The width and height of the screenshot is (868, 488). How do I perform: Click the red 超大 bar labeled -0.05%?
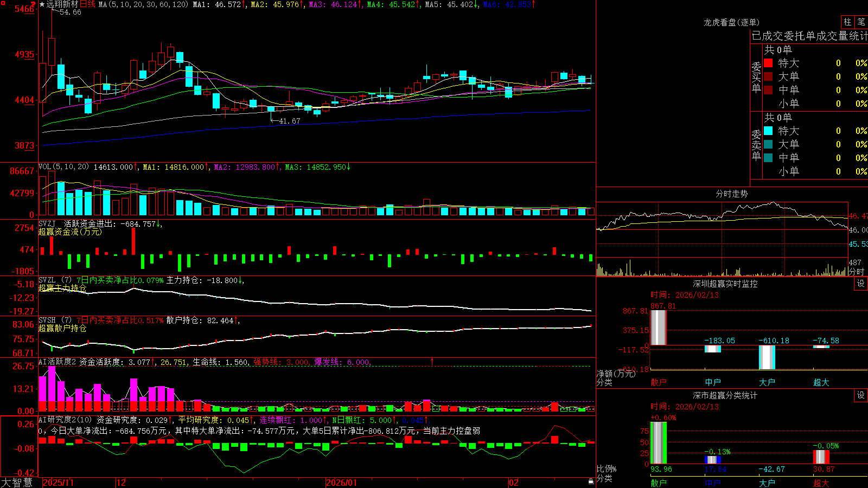pos(821,457)
